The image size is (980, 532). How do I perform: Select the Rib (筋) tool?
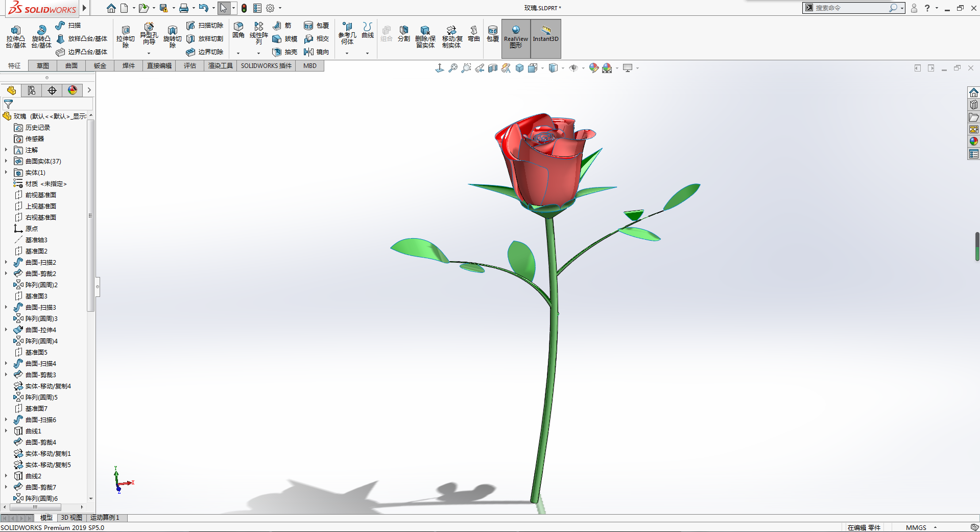282,25
